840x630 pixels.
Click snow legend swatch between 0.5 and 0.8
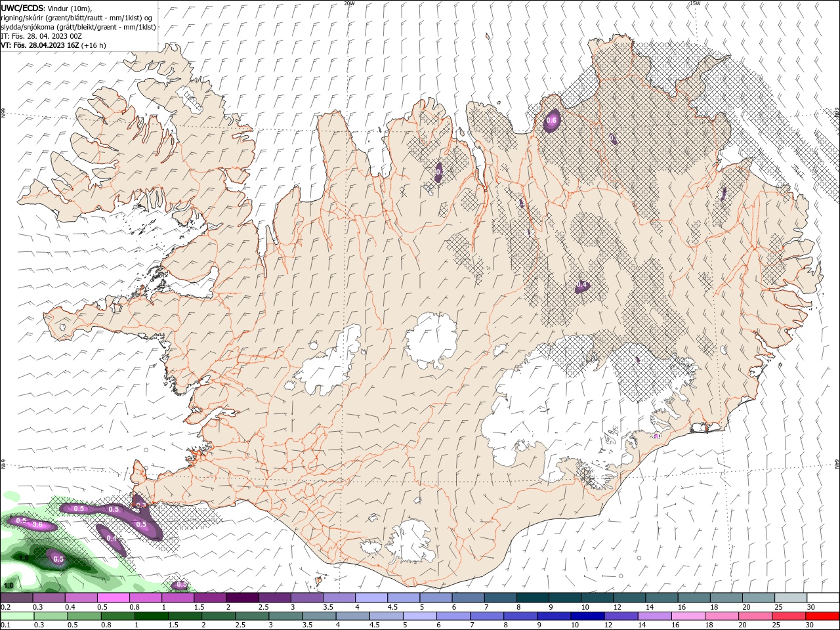(x=113, y=598)
